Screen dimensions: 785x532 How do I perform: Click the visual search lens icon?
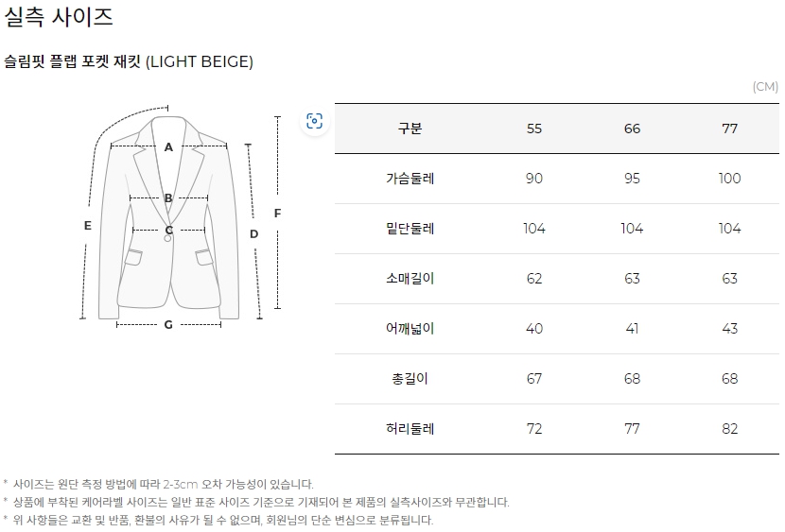coord(314,121)
